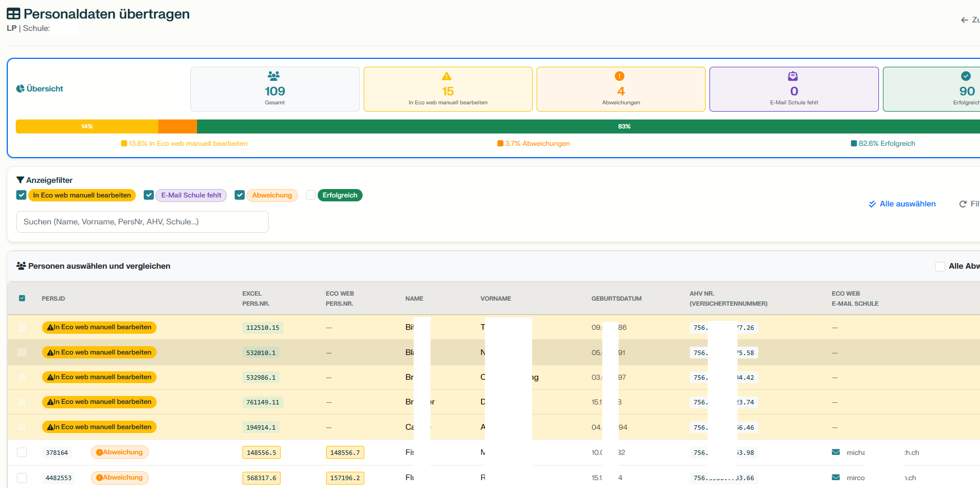Viewport: 980px width, 488px height.
Task: Click the search field for Name, Vorname, PersNr
Action: coord(143,222)
